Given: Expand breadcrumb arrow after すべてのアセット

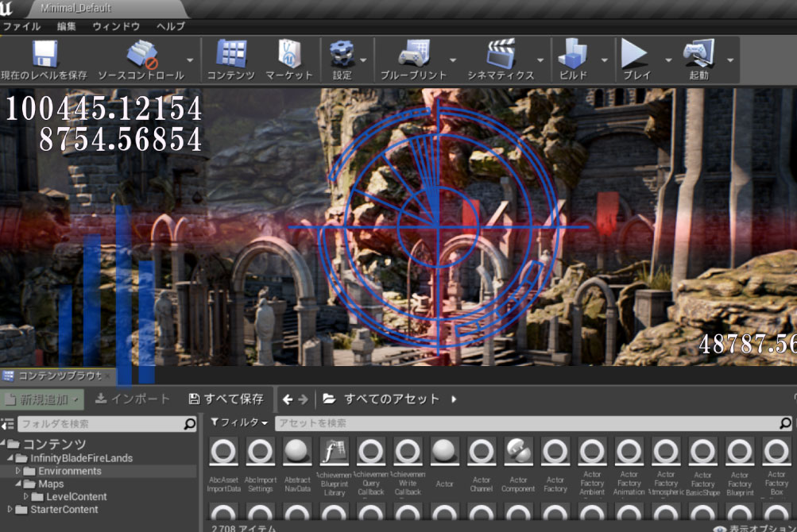Looking at the screenshot, I should coord(454,399).
